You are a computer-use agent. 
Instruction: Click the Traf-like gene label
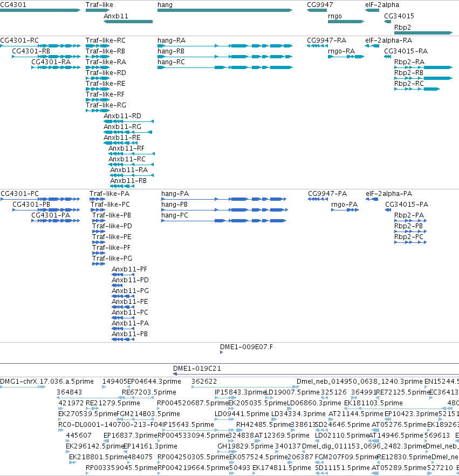coord(99,5)
